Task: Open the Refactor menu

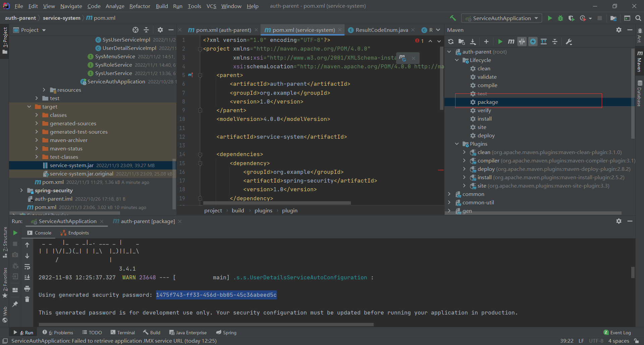Action: point(140,6)
